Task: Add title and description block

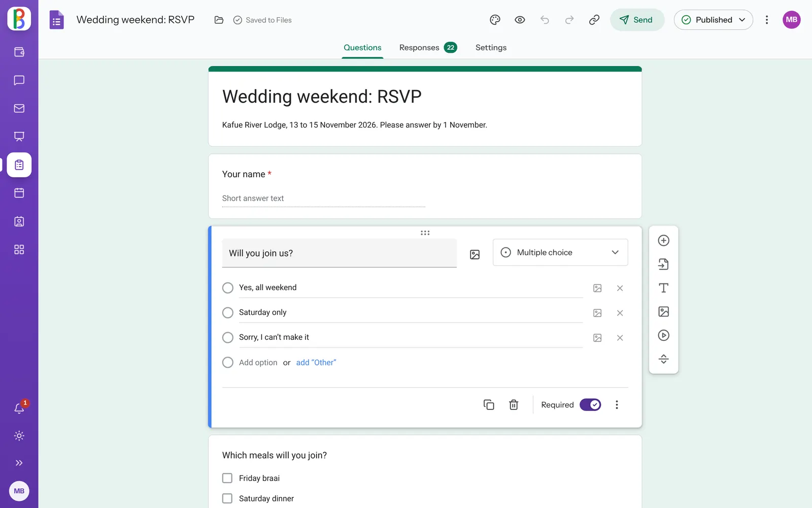Action: click(663, 288)
